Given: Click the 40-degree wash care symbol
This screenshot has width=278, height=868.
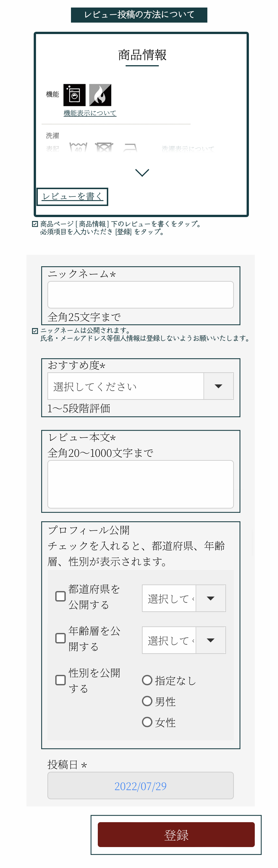Looking at the screenshot, I should (x=78, y=148).
